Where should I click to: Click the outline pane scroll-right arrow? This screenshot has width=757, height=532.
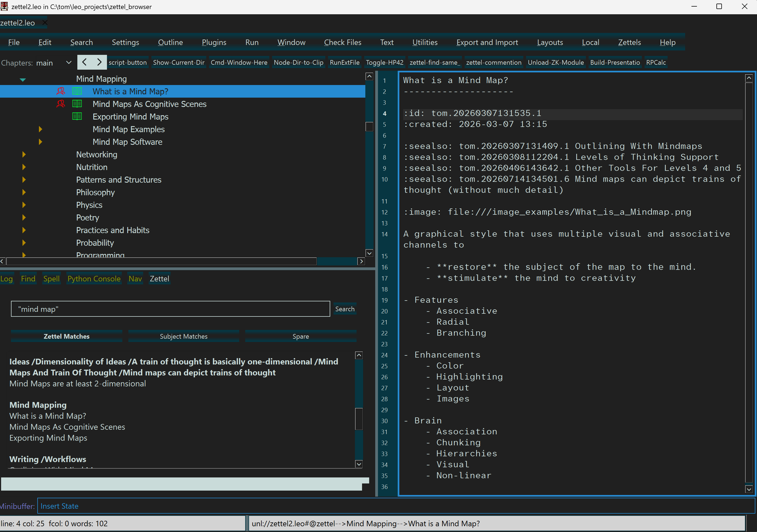point(361,261)
